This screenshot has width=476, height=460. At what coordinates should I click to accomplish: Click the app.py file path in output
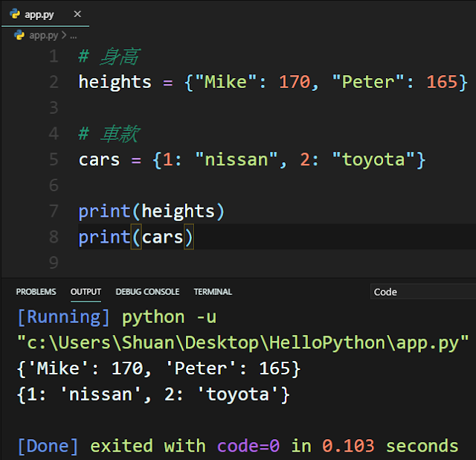(x=243, y=342)
